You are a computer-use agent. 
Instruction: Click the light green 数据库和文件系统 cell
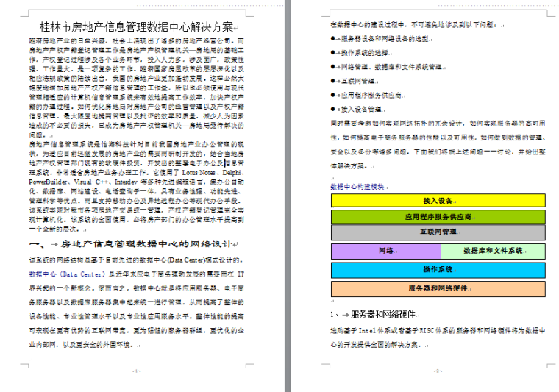tap(493, 252)
